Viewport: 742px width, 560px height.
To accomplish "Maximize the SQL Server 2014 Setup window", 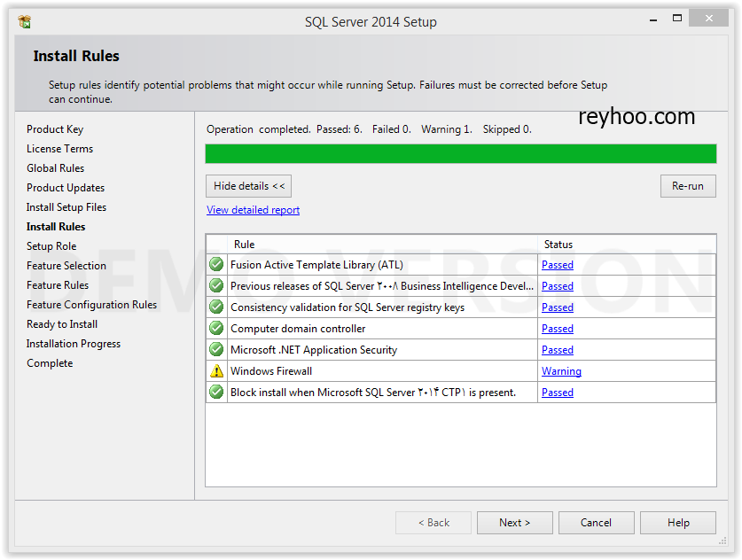I will 677,18.
